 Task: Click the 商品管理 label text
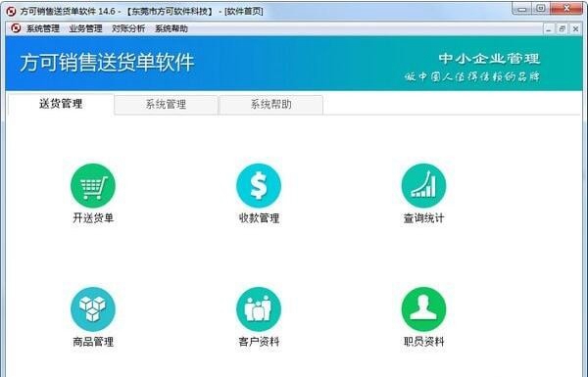[x=93, y=342]
